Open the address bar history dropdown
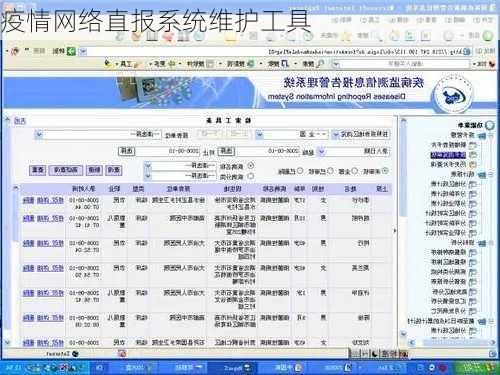The height and width of the screenshot is (375, 500). [x=83, y=51]
